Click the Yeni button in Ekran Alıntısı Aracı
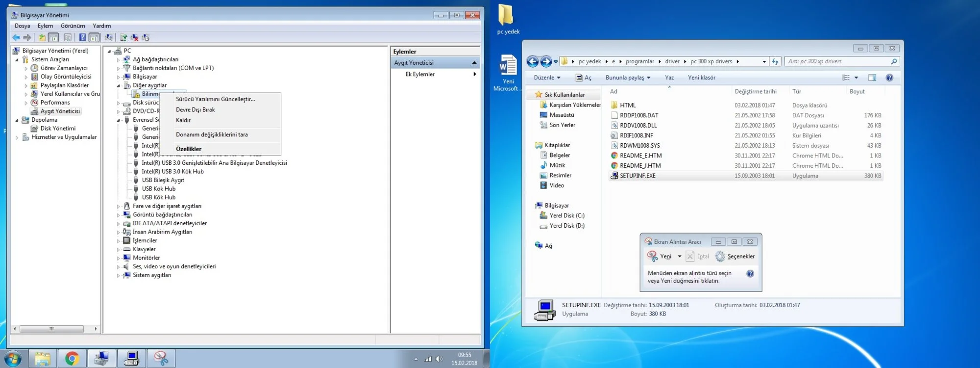The image size is (980, 368). pos(660,256)
